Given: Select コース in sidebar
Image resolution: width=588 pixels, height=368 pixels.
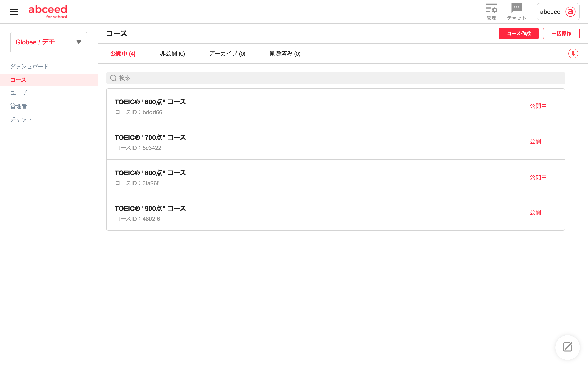Looking at the screenshot, I should (x=49, y=80).
